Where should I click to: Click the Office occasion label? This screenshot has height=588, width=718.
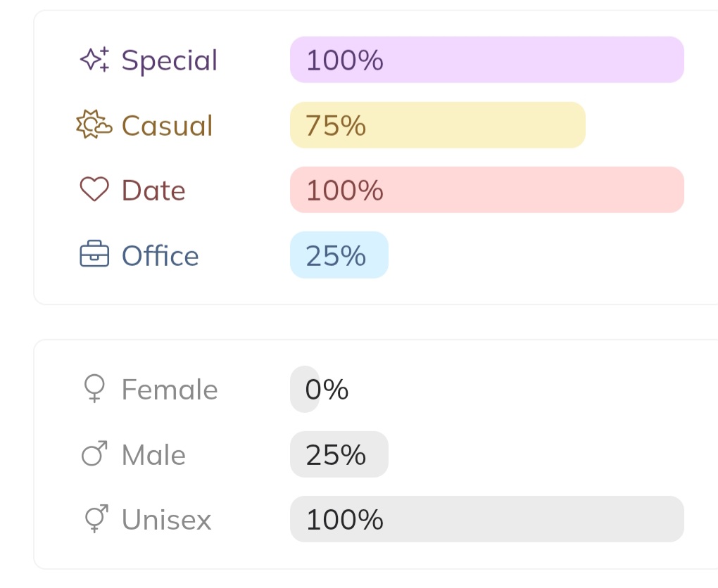pyautogui.click(x=160, y=255)
